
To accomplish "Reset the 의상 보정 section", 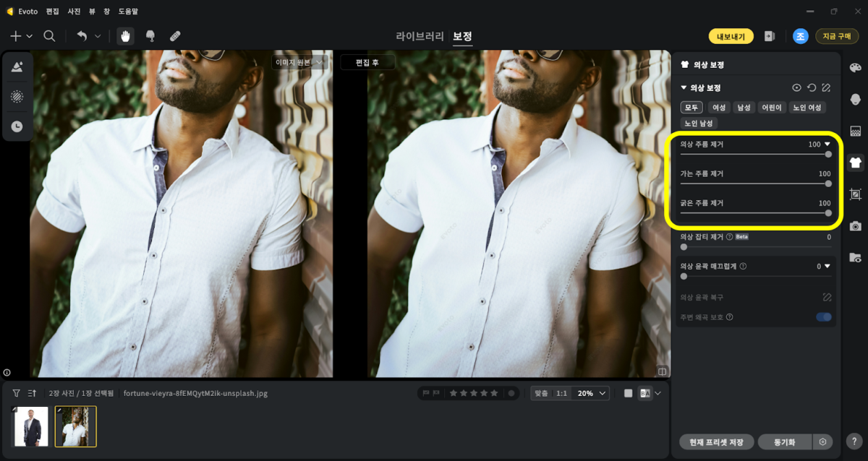I will [x=812, y=87].
